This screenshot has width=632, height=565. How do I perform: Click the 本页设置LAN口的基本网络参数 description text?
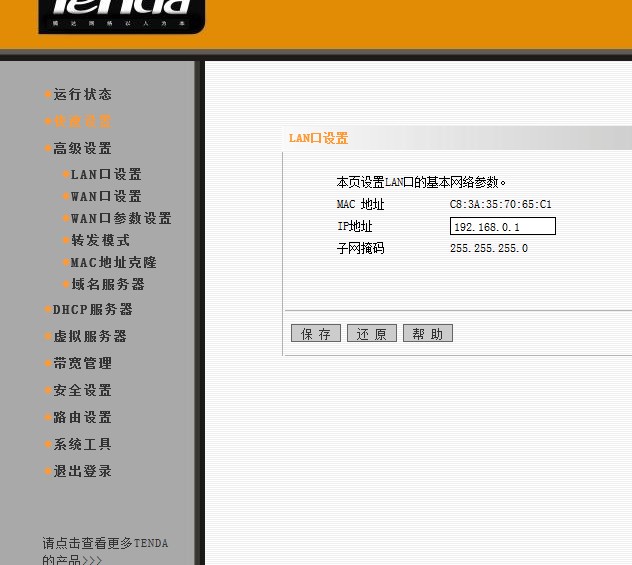tap(421, 183)
